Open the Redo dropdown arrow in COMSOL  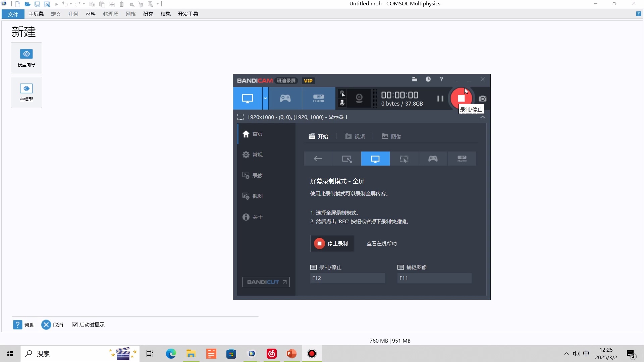(84, 4)
